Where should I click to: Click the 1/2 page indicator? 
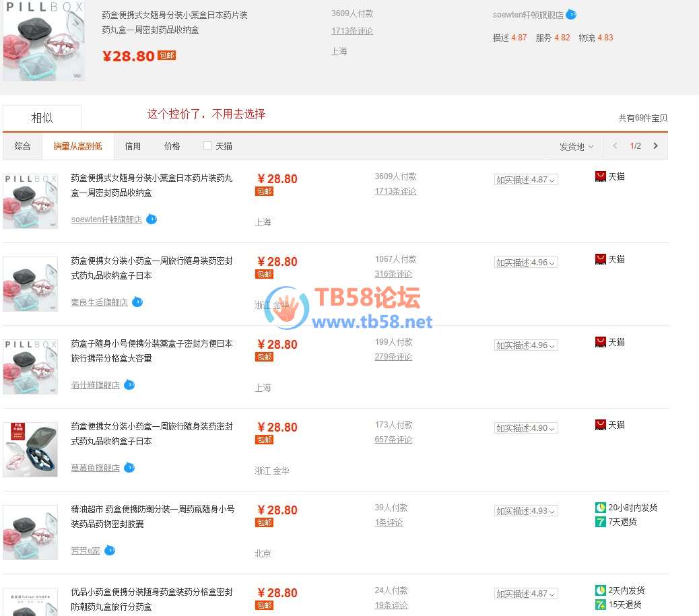coord(635,146)
